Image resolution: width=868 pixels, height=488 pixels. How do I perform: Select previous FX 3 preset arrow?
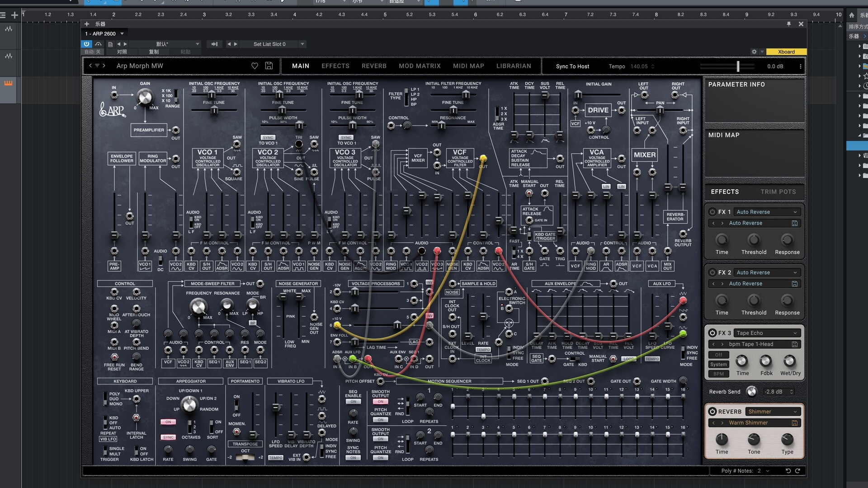(x=714, y=344)
